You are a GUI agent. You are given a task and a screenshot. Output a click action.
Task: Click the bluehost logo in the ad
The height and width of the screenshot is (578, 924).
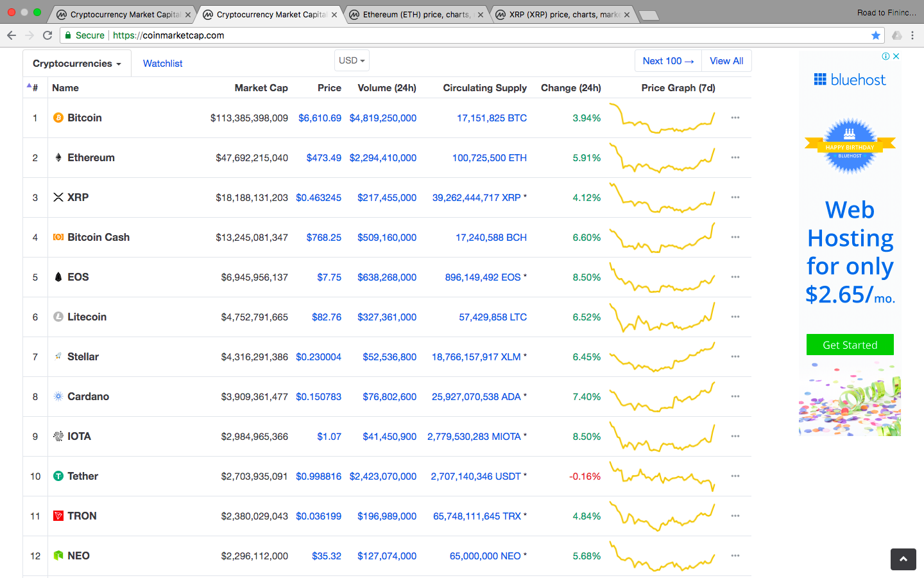(850, 80)
